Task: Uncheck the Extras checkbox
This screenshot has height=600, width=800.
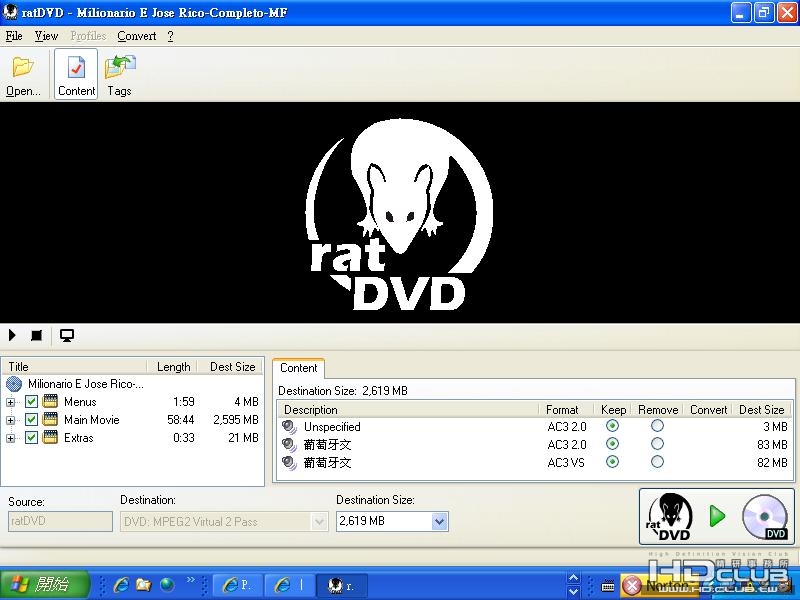Action: click(31, 437)
